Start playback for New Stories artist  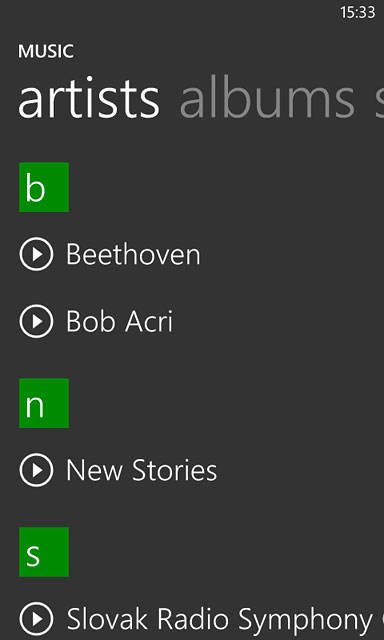pyautogui.click(x=36, y=470)
